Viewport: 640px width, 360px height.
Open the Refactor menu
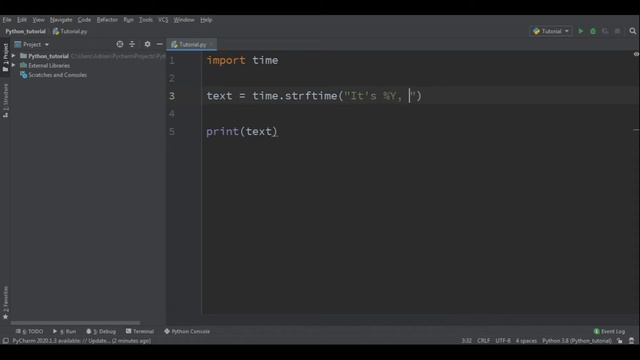(x=107, y=20)
